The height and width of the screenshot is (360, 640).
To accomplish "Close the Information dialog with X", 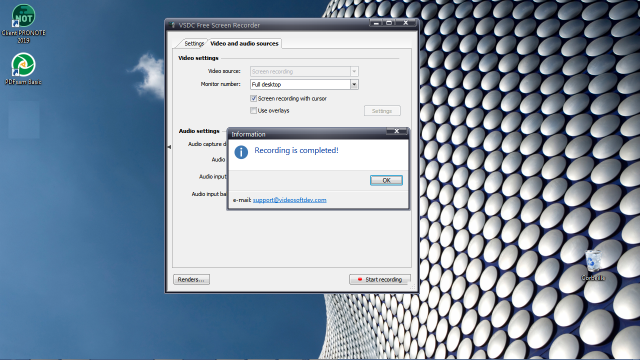I will [396, 131].
